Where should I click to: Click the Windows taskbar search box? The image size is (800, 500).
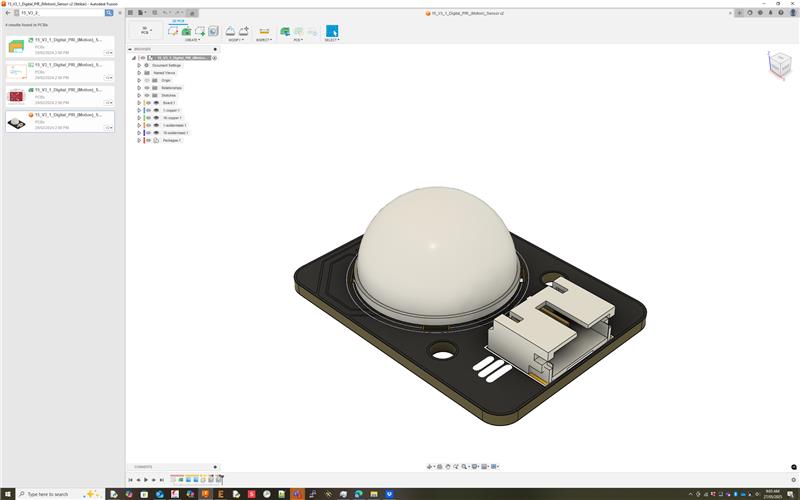pos(50,494)
